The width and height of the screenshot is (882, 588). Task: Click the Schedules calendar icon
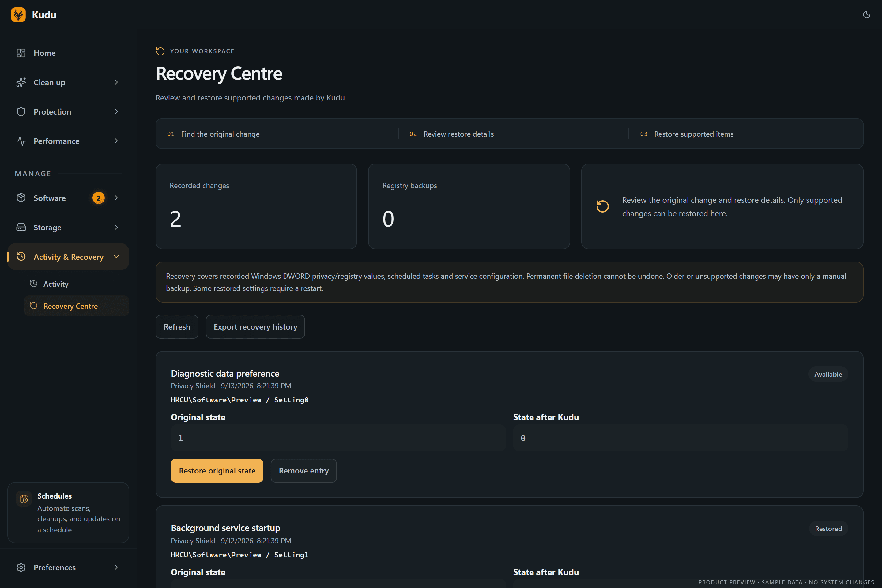[x=24, y=499]
